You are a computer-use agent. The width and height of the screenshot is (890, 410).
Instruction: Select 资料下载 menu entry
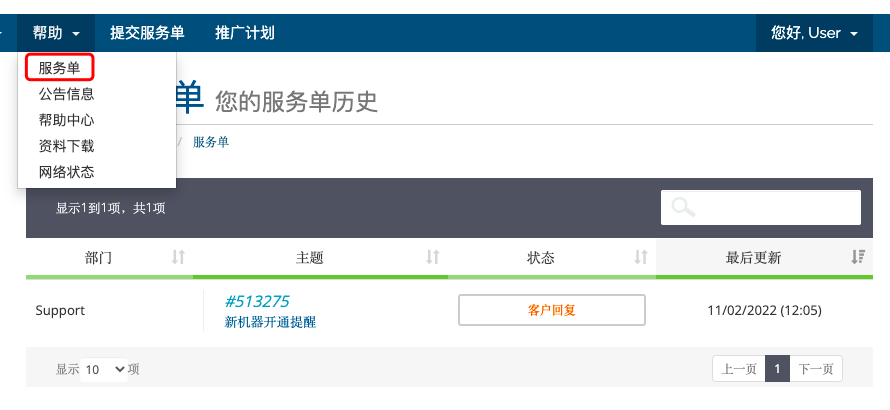pos(67,146)
